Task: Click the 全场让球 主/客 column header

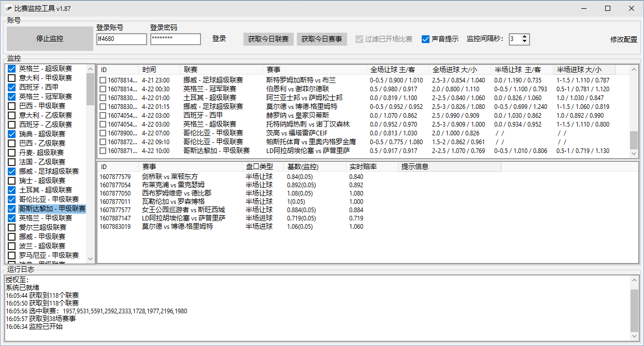Action: tap(397, 70)
